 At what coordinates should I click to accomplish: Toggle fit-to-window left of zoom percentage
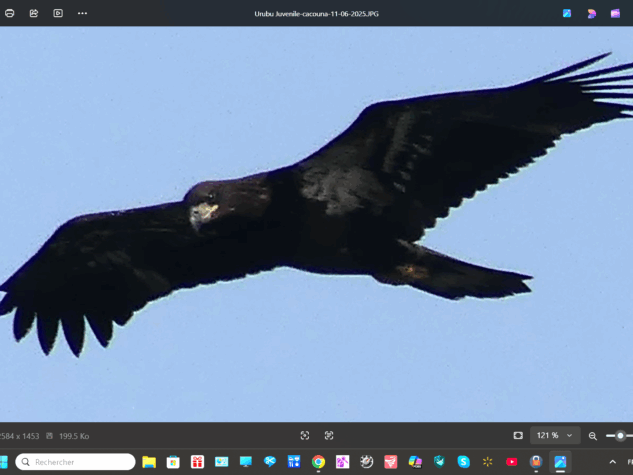(518, 436)
